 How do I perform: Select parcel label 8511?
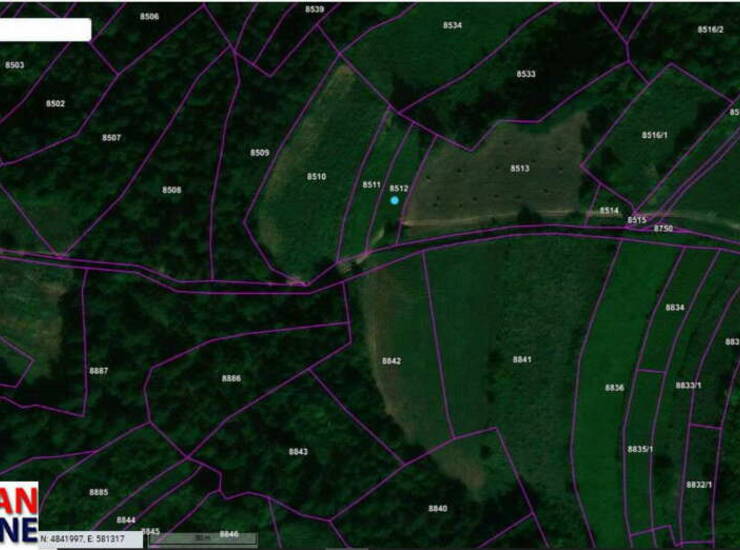(371, 185)
